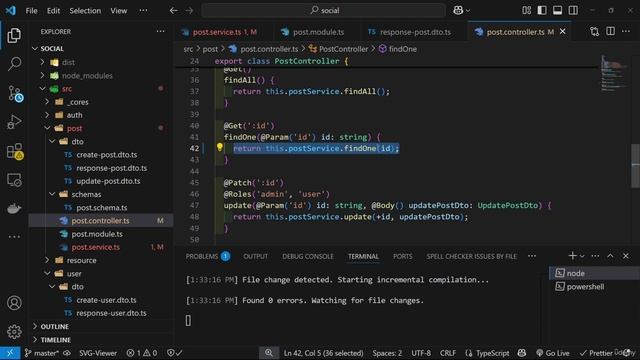Viewport: 640px width, 360px height.
Task: Open the PROBLEMS panel tab
Action: (x=208, y=256)
